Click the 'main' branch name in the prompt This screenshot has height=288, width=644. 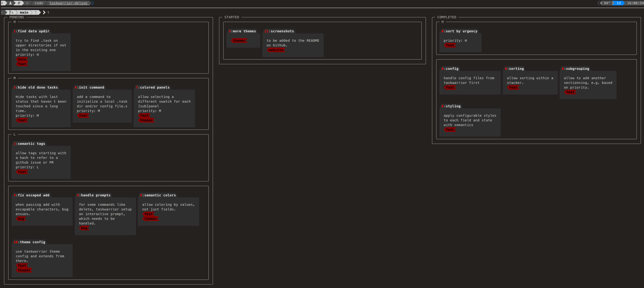pyautogui.click(x=24, y=12)
